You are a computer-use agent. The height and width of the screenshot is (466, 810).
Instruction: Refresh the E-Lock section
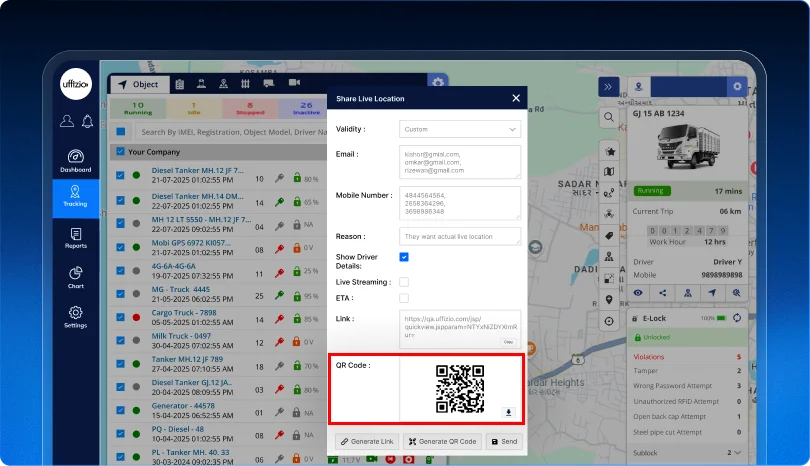(737, 318)
